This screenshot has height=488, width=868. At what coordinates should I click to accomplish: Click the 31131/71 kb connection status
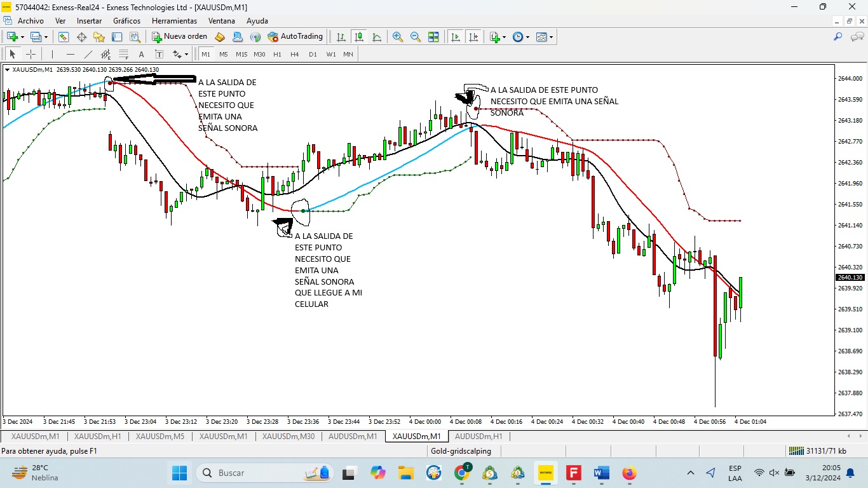pyautogui.click(x=818, y=451)
